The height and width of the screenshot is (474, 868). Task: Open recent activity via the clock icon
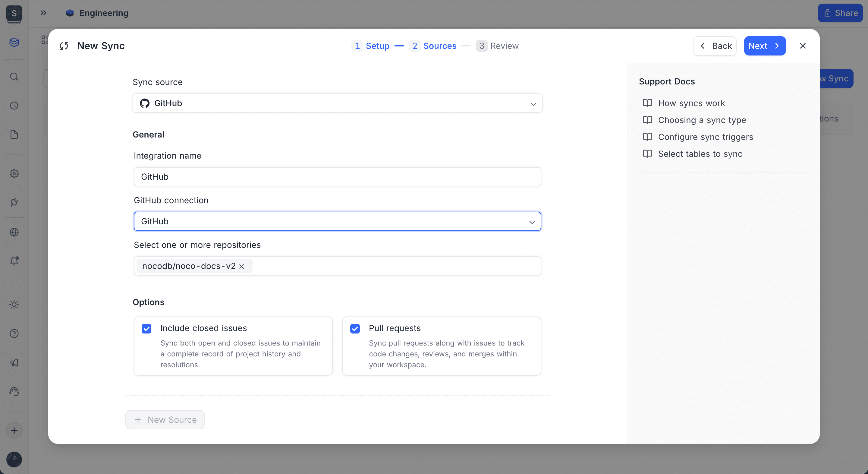coord(14,106)
